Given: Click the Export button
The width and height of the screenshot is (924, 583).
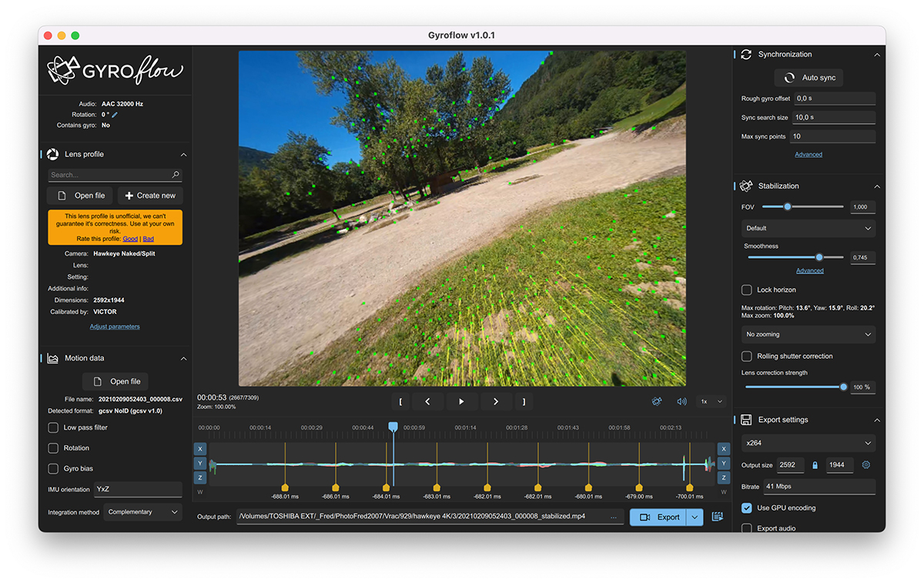Looking at the screenshot, I should tap(659, 518).
